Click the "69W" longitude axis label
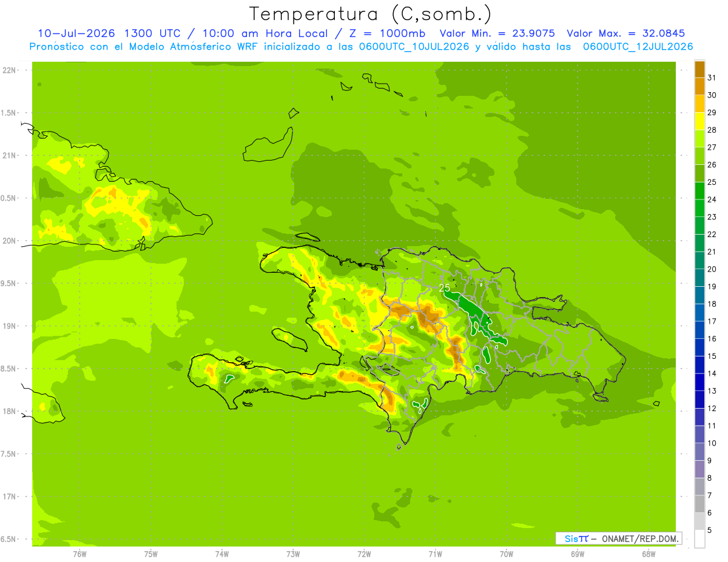 (x=578, y=554)
